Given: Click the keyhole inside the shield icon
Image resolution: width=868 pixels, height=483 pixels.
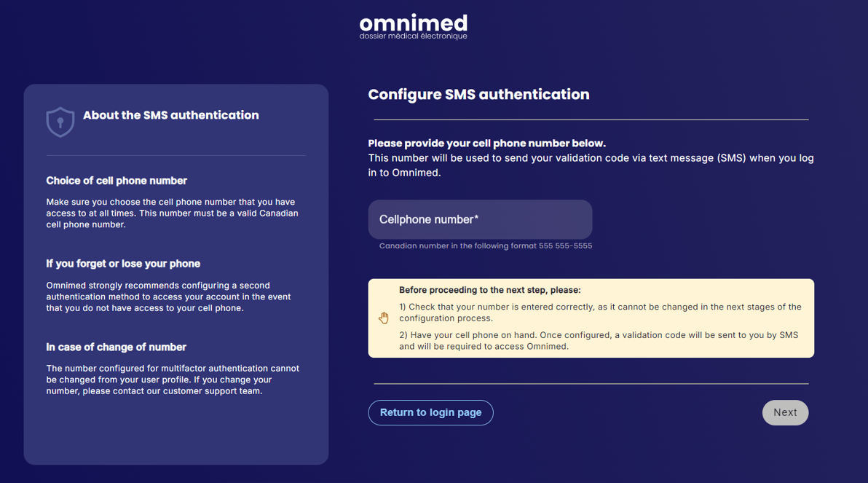Looking at the screenshot, I should [60, 123].
